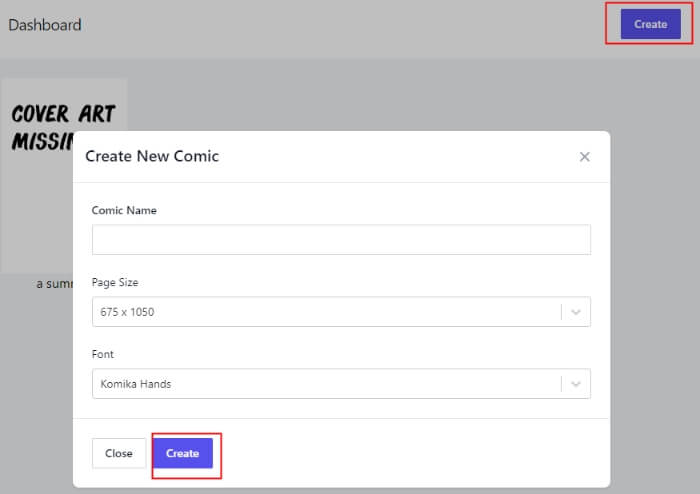Open the Page Size combo box showing 675 x 1050
Image resolution: width=700 pixels, height=494 pixels.
[341, 311]
